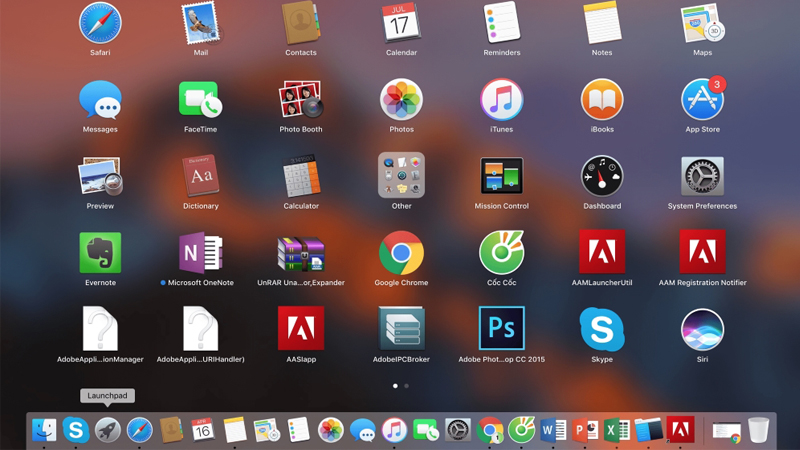800x450 pixels.
Task: Restore minimized Chrome window in Dock
Action: tap(727, 432)
